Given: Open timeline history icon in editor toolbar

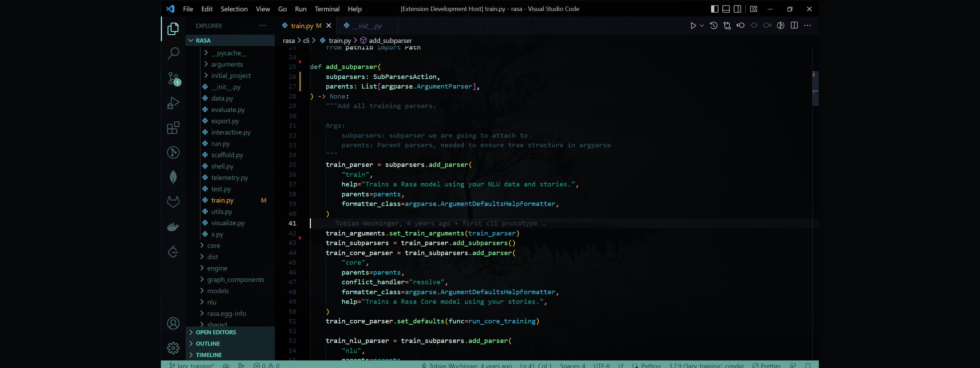Looking at the screenshot, I should (713, 25).
